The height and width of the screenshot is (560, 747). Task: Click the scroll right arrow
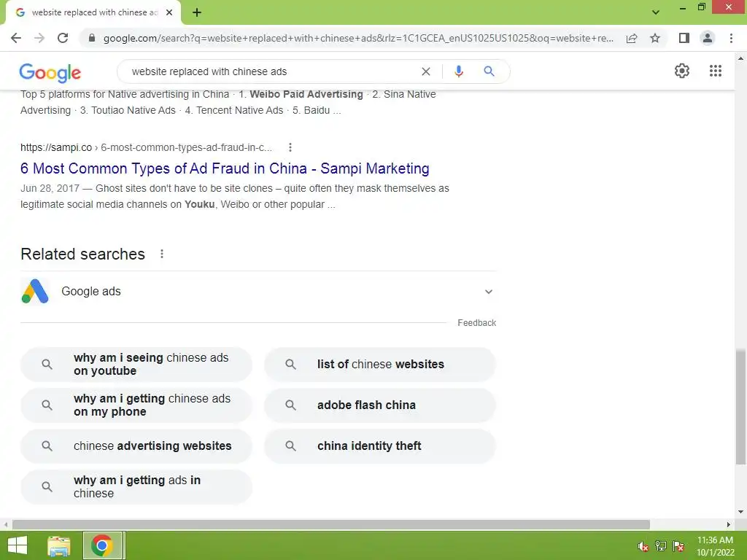pyautogui.click(x=729, y=525)
